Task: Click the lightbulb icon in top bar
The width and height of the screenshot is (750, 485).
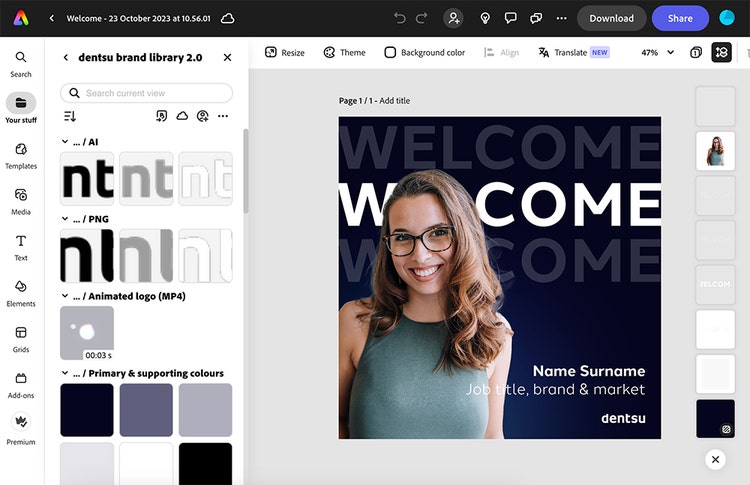Action: (485, 18)
